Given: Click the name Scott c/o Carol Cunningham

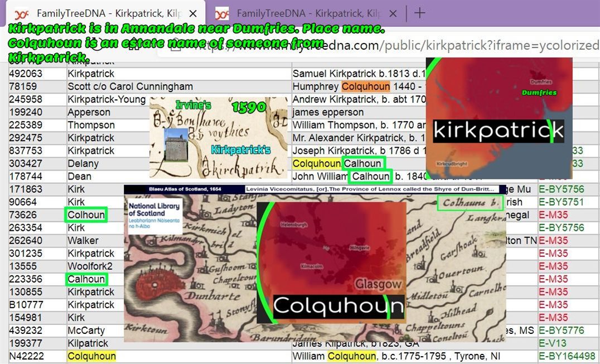Looking at the screenshot, I should point(130,86).
